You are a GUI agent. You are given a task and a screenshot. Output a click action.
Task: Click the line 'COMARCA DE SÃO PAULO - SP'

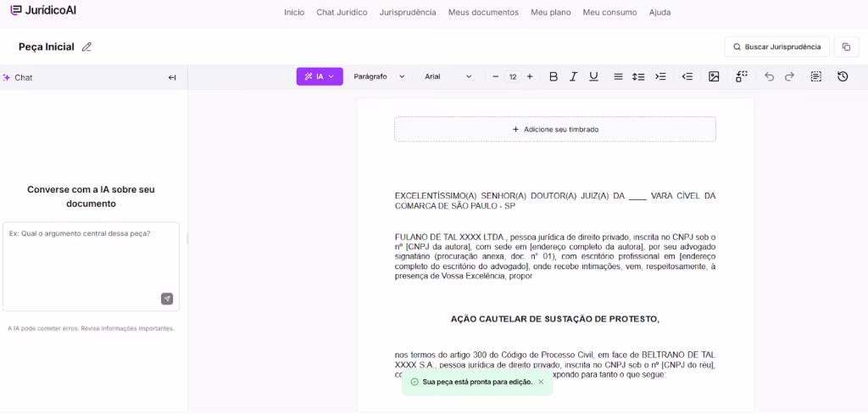[455, 206]
